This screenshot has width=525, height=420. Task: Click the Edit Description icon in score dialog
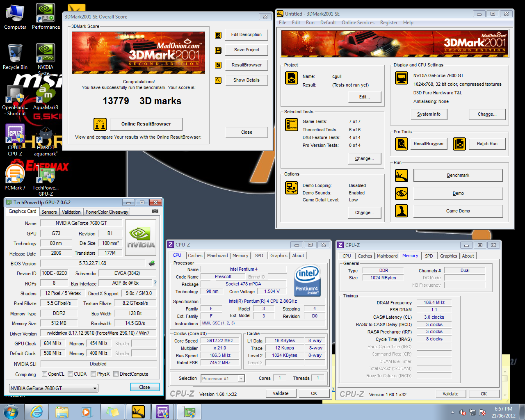218,35
